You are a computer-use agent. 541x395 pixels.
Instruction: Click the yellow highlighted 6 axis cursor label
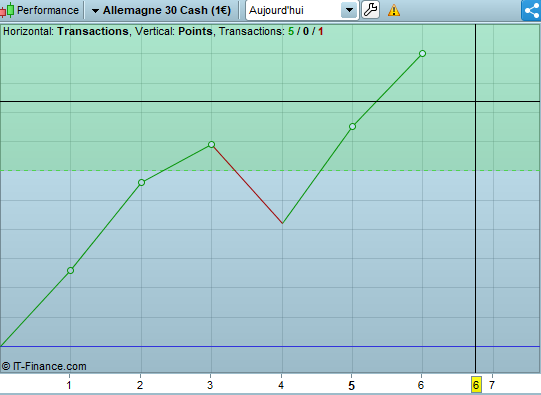[476, 385]
